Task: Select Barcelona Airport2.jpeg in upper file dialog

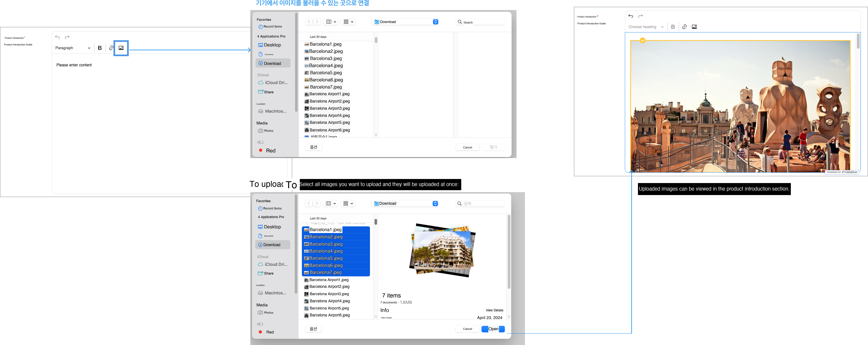Action: [327, 101]
